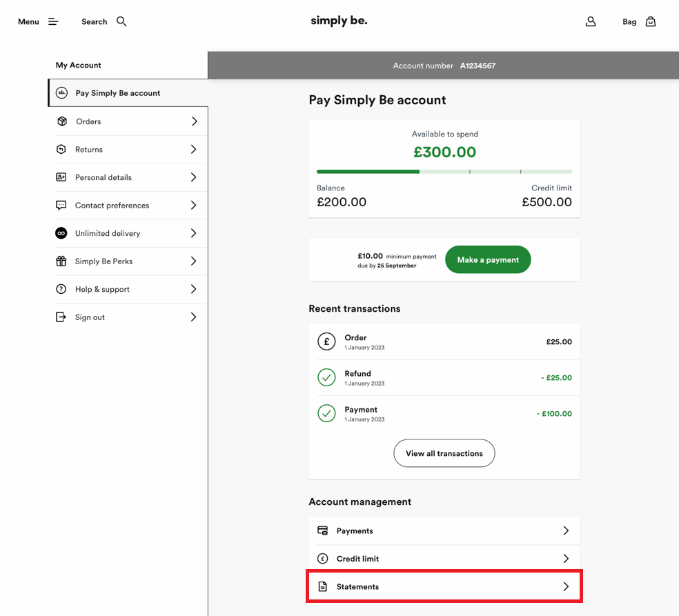
Task: Click the Simply Be Perks gift icon
Action: 61,261
